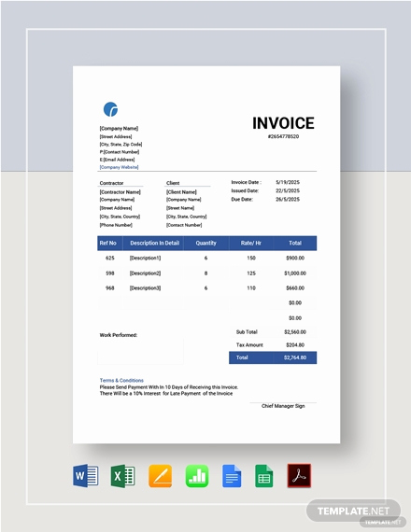Click the Work Performed text box

coord(140,351)
